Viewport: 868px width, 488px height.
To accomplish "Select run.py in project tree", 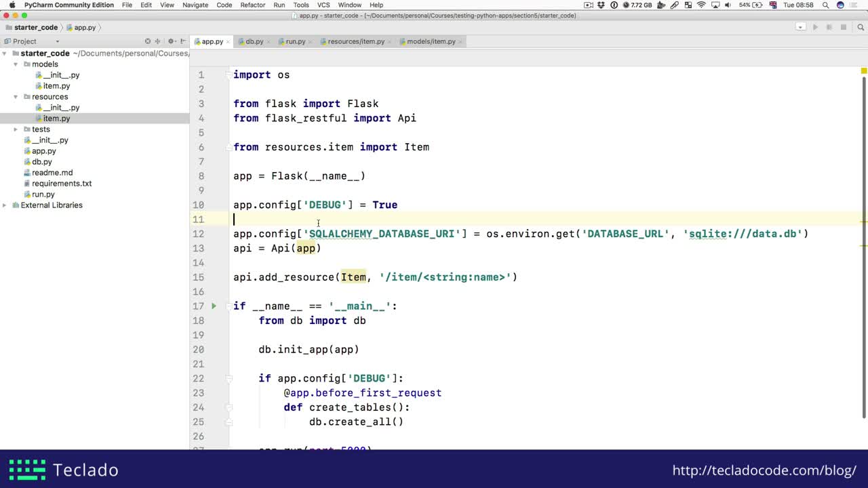I will (x=43, y=194).
